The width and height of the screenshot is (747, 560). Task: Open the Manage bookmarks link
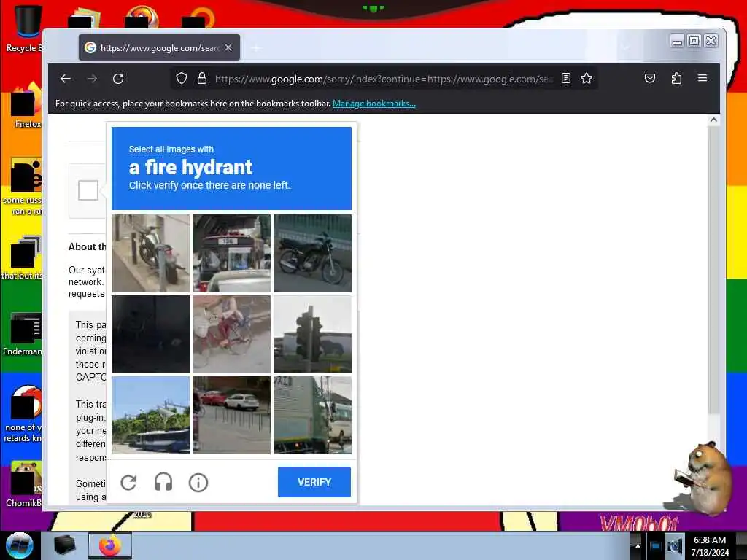[374, 104]
